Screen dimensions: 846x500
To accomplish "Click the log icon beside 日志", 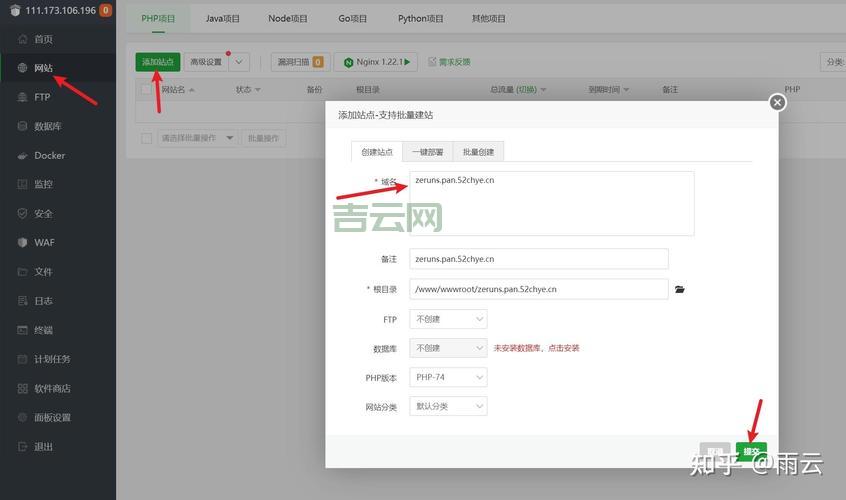I will 22,301.
